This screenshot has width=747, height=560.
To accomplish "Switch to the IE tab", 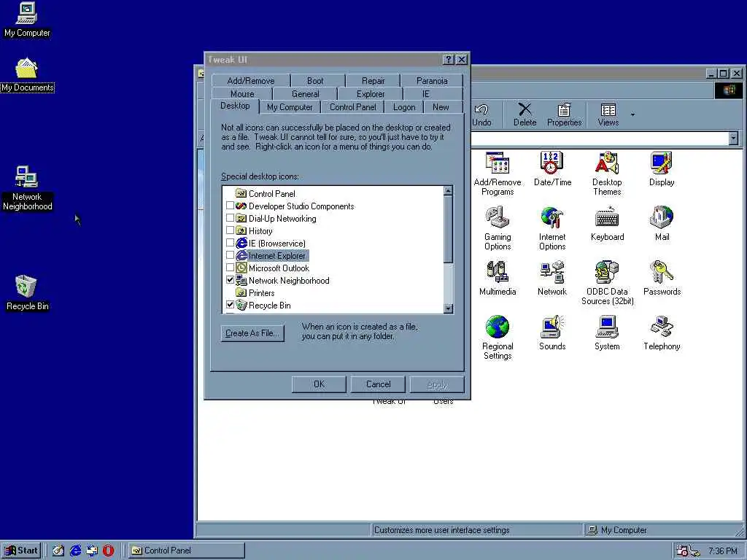I will tap(426, 94).
